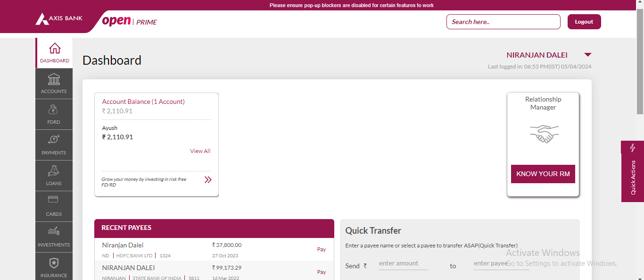Switch to the Recent Payees section

click(x=126, y=228)
